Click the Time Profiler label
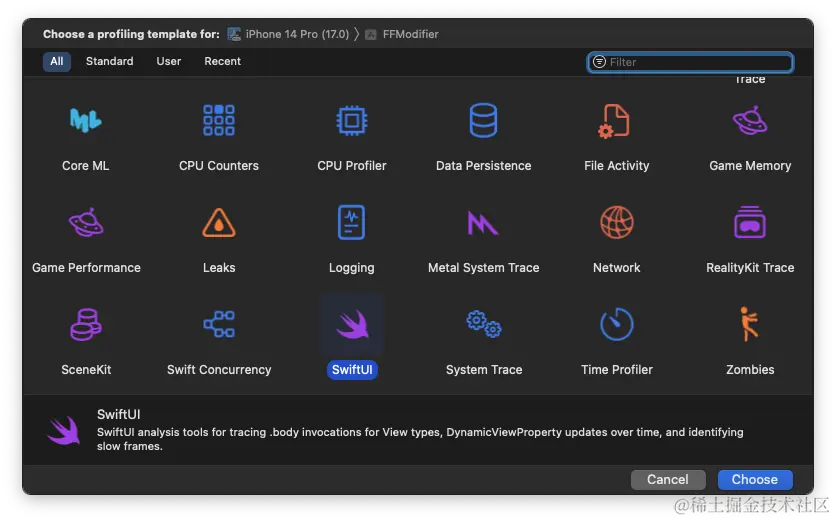The height and width of the screenshot is (521, 836). [616, 370]
